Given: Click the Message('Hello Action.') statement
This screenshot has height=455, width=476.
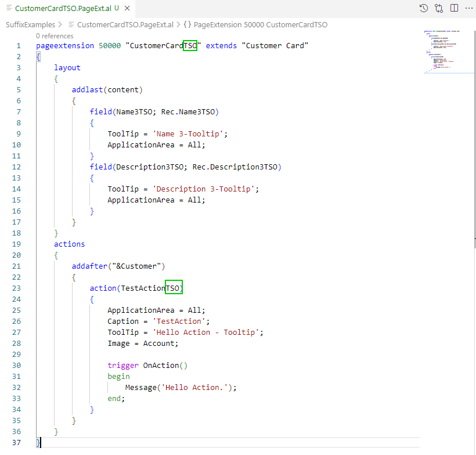Looking at the screenshot, I should coord(181,388).
